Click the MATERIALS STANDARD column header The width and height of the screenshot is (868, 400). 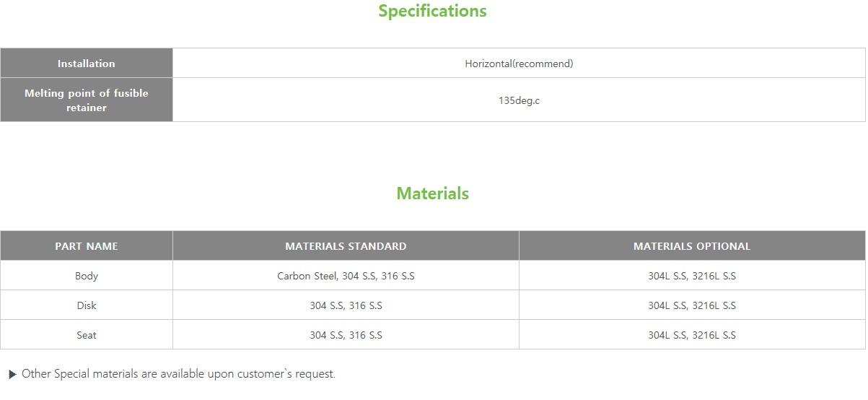pyautogui.click(x=346, y=246)
